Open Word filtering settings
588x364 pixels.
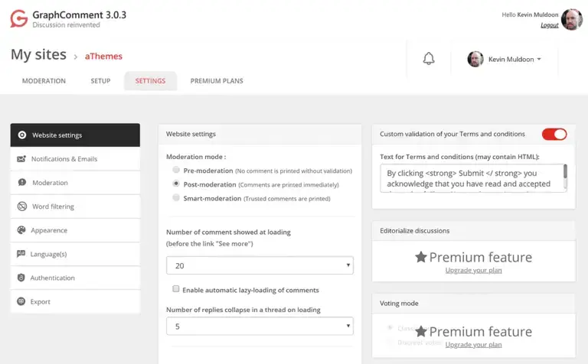tap(75, 206)
